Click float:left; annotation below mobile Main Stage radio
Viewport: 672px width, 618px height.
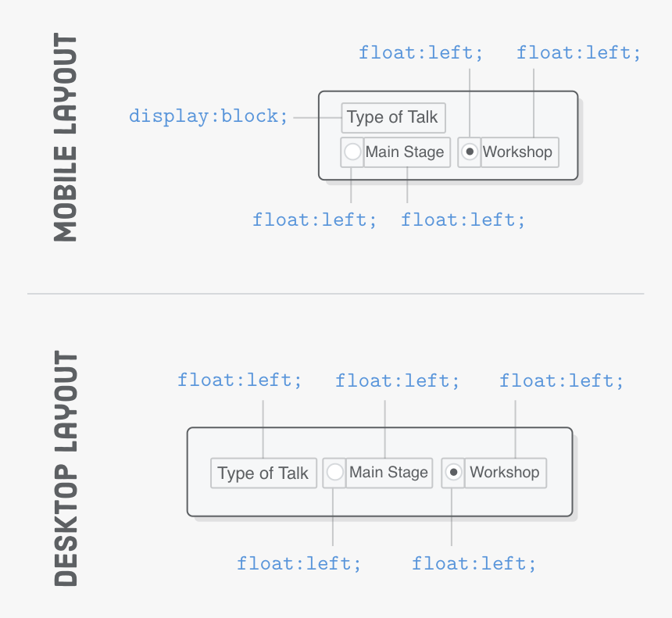314,220
